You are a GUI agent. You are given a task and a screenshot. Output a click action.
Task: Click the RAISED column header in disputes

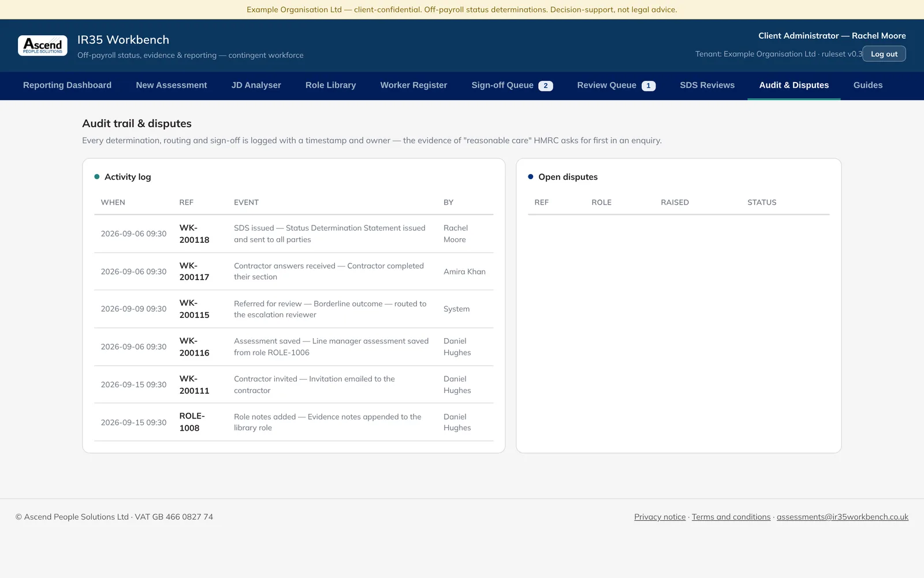click(x=675, y=202)
